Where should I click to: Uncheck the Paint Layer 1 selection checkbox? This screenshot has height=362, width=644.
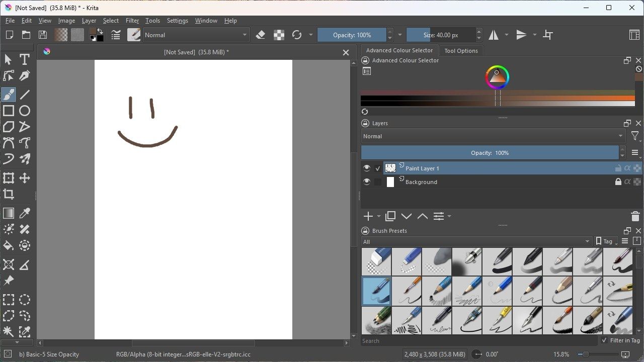(x=378, y=168)
